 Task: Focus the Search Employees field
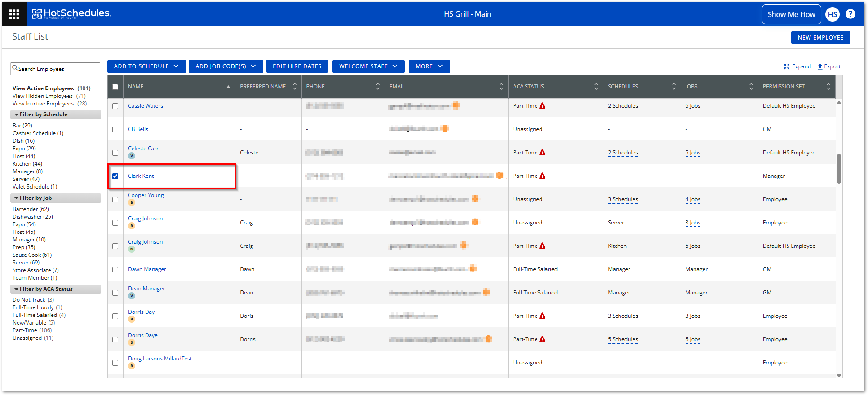[55, 69]
